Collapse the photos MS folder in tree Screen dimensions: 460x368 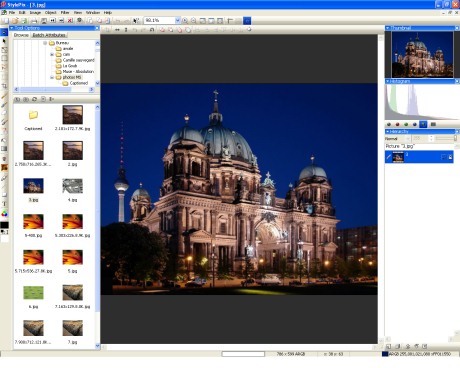tap(52, 77)
